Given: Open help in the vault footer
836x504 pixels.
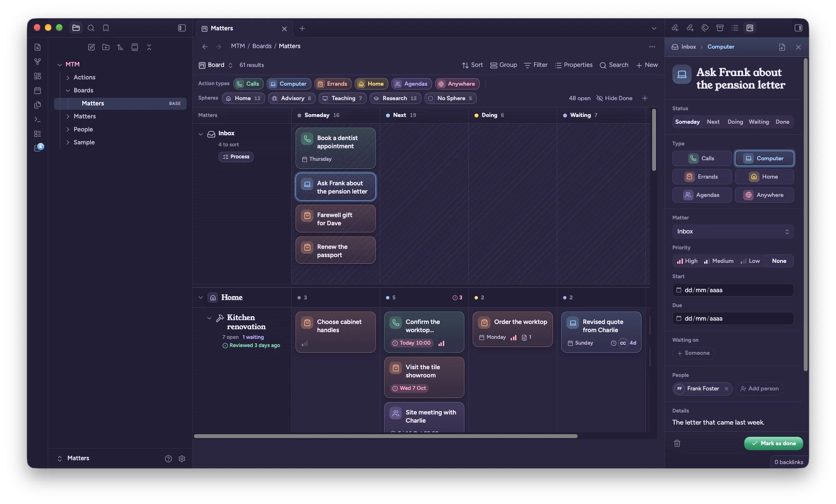Looking at the screenshot, I should coord(168,459).
